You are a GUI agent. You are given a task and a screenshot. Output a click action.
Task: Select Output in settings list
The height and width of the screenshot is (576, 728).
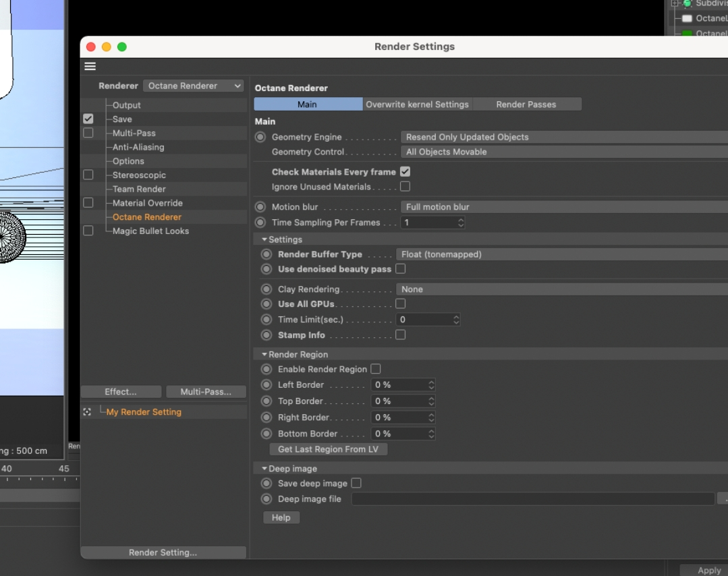pyautogui.click(x=127, y=105)
